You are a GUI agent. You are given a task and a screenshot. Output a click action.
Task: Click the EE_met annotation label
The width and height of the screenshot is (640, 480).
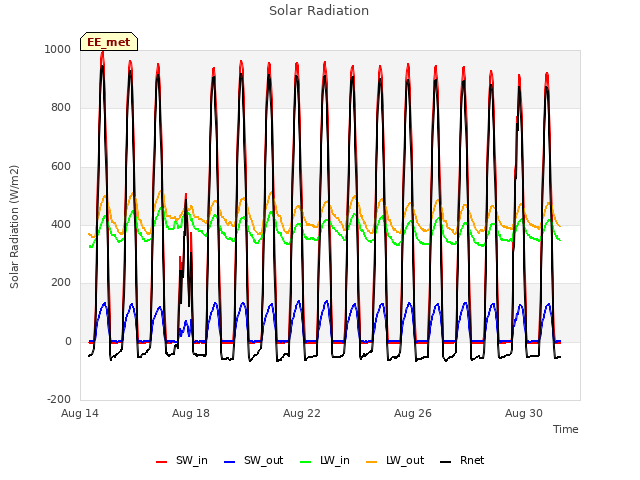(109, 42)
